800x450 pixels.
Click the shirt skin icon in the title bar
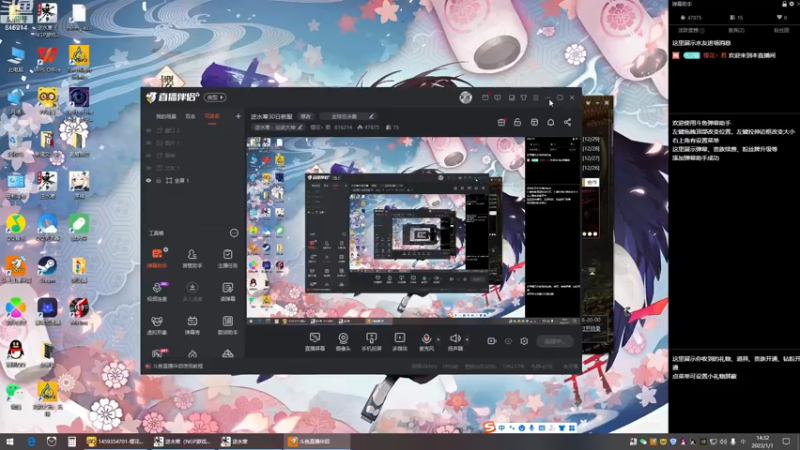coord(523,97)
